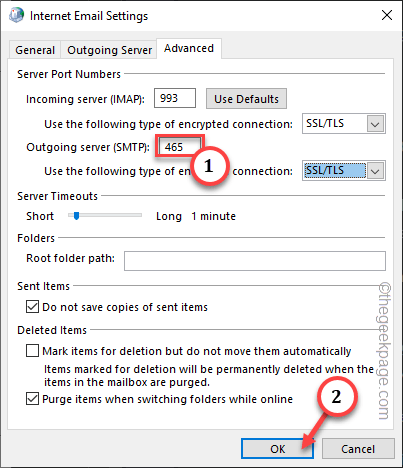Click the Cancel button

point(358,449)
